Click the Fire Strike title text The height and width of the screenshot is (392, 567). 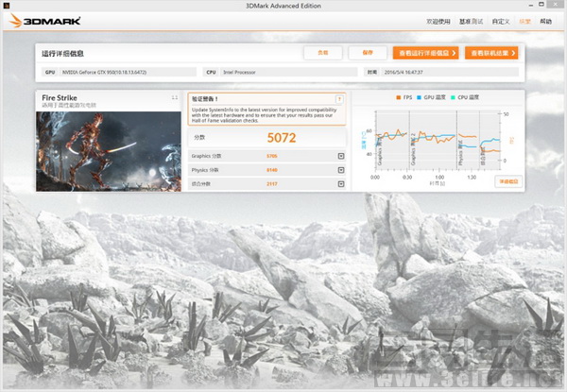click(x=60, y=97)
